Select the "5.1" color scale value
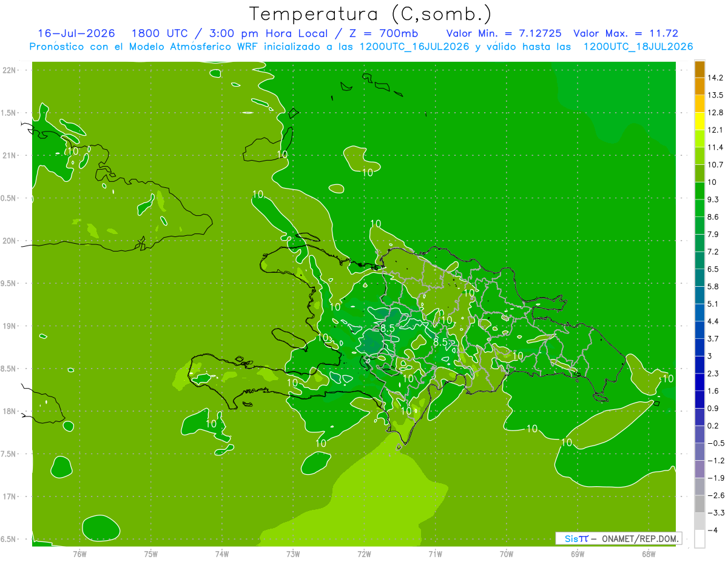Viewport: 728px width, 562px height. click(713, 304)
